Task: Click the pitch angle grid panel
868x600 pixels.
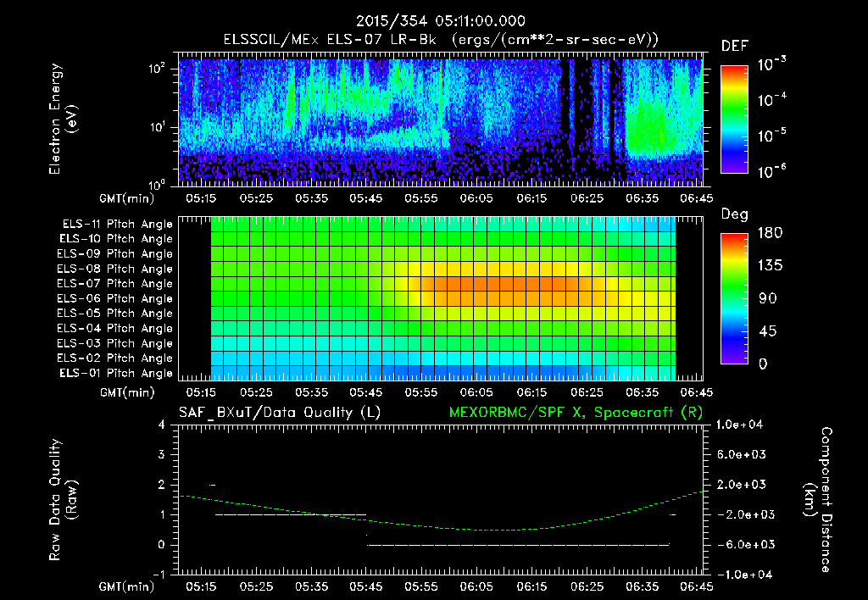Action: 441,298
